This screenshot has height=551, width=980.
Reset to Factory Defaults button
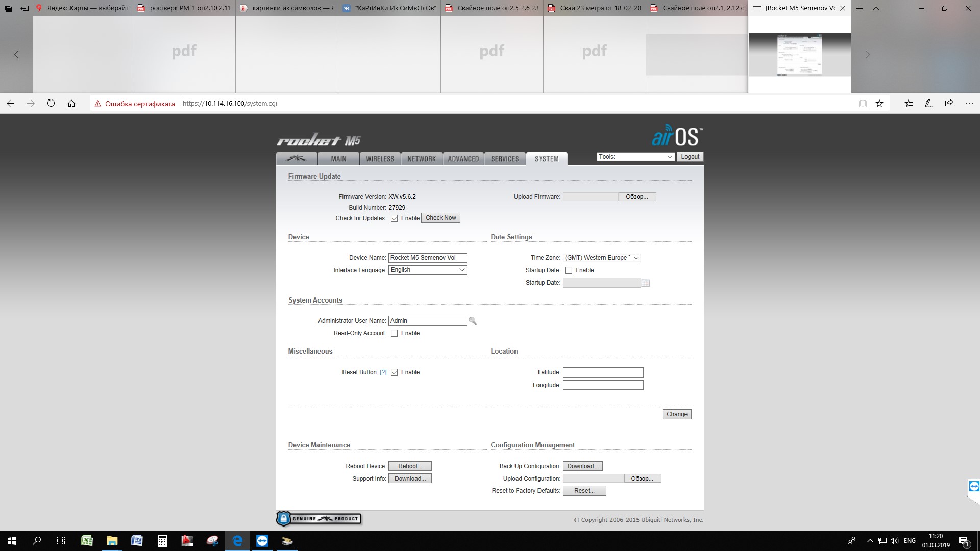pos(584,491)
